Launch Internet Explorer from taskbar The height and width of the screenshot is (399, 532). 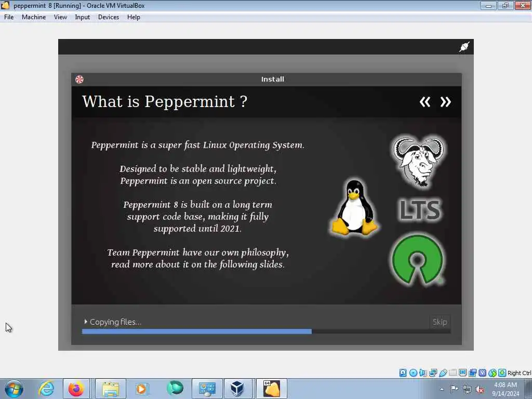(46, 389)
